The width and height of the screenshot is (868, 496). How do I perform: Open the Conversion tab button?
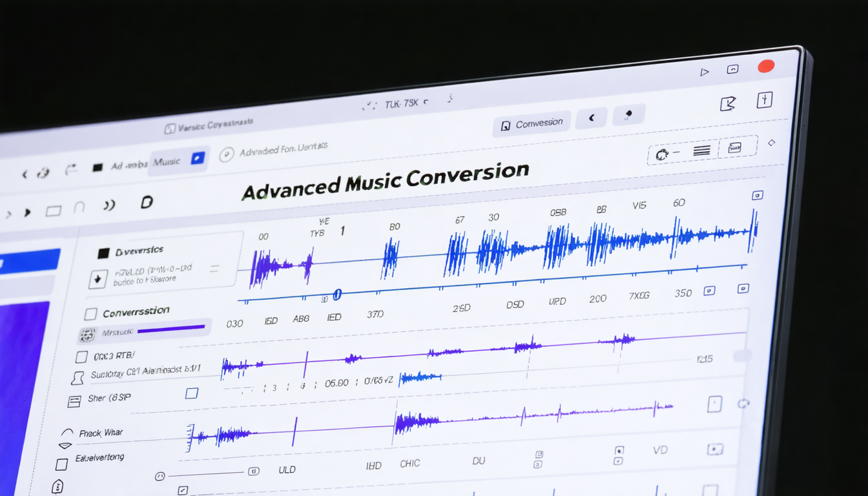pos(532,123)
